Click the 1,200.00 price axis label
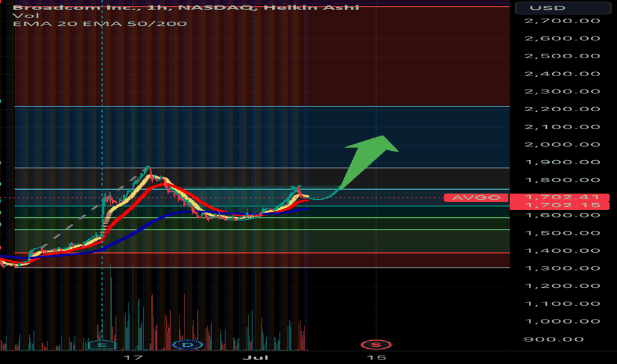Screen dimensions: 617x364 [562, 286]
